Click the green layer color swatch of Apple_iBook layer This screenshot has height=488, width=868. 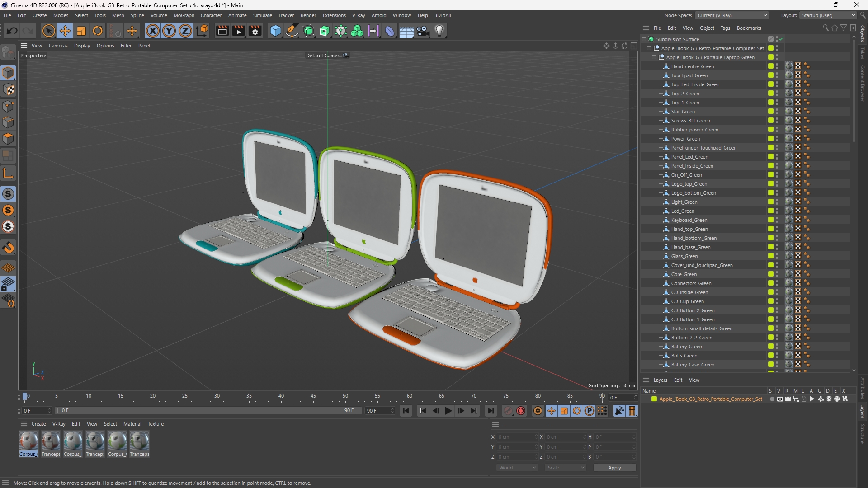pos(654,399)
